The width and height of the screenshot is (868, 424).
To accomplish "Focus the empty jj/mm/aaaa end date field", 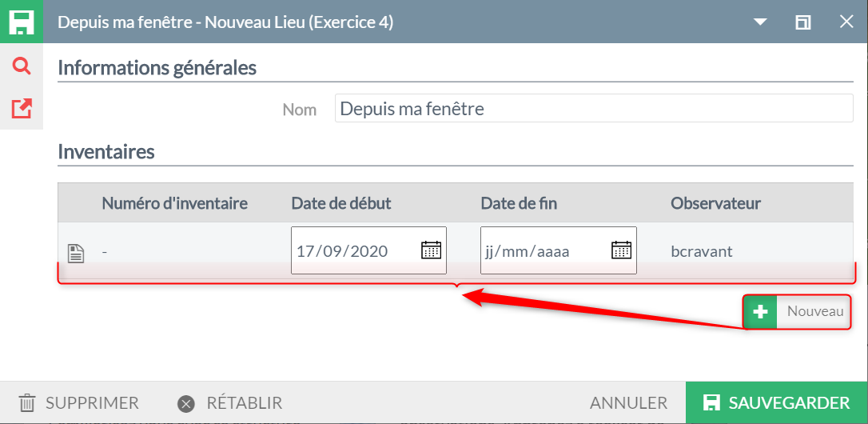I will pos(559,250).
